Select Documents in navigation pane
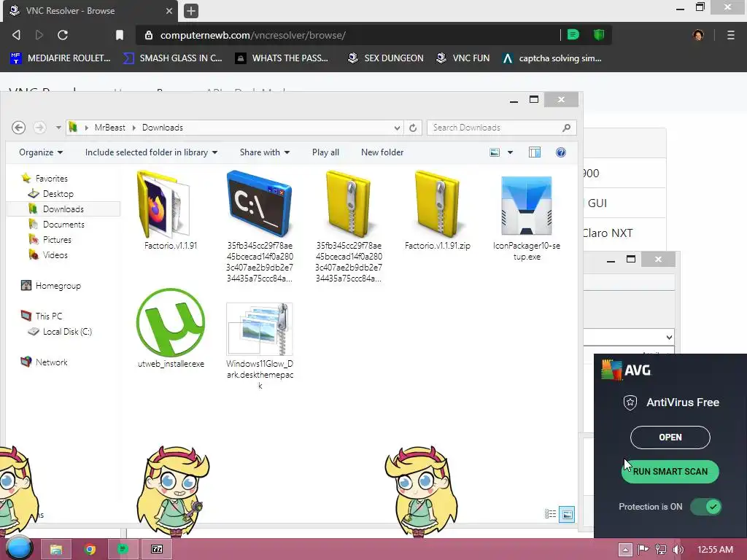Viewport: 747px width, 560px height. [x=63, y=225]
